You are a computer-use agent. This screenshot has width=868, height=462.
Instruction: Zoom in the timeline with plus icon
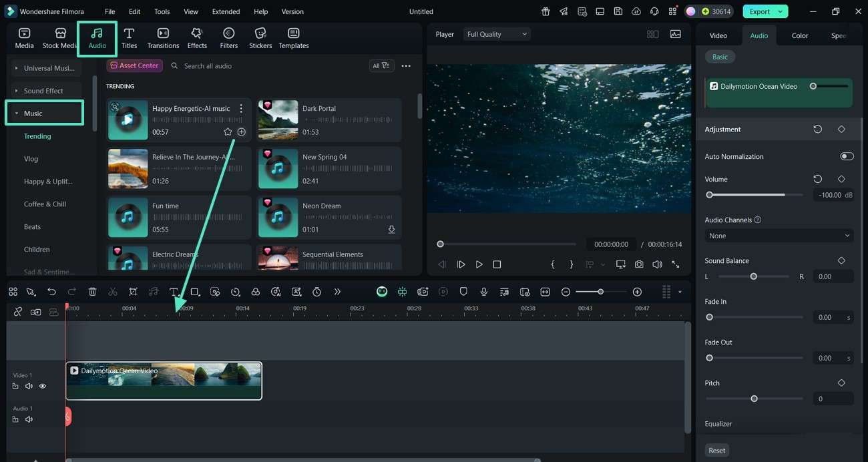pos(637,292)
